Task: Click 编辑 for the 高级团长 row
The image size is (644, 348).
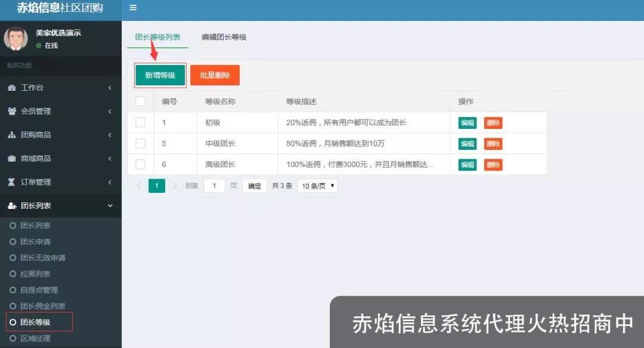Action: pyautogui.click(x=467, y=165)
